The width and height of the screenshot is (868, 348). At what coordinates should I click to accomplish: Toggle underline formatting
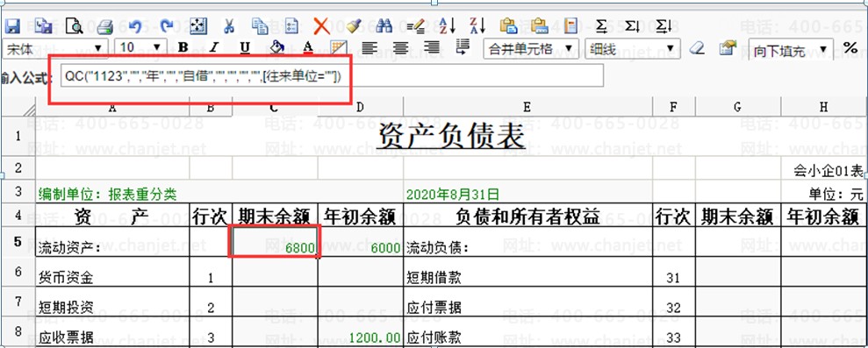(x=245, y=47)
